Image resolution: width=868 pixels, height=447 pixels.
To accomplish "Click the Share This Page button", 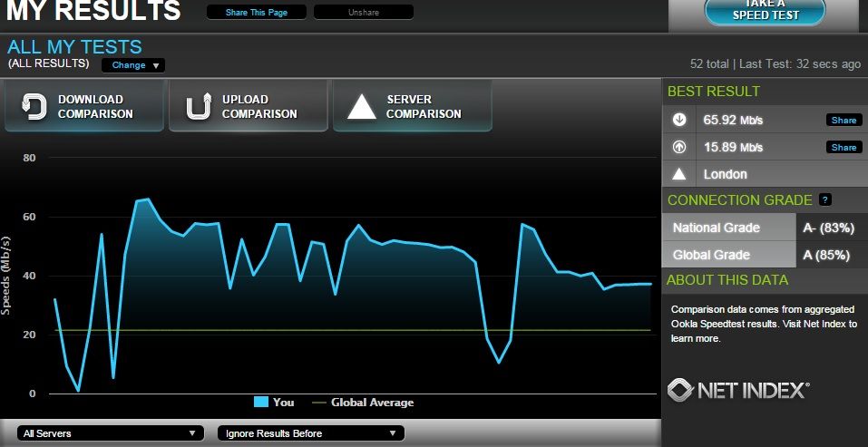I will pos(255,13).
